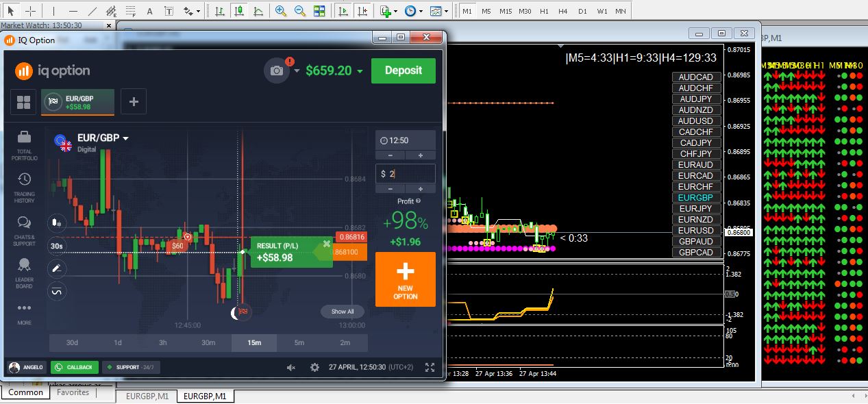868x404 pixels.
Task: Switch to line chart view
Action: (x=258, y=11)
